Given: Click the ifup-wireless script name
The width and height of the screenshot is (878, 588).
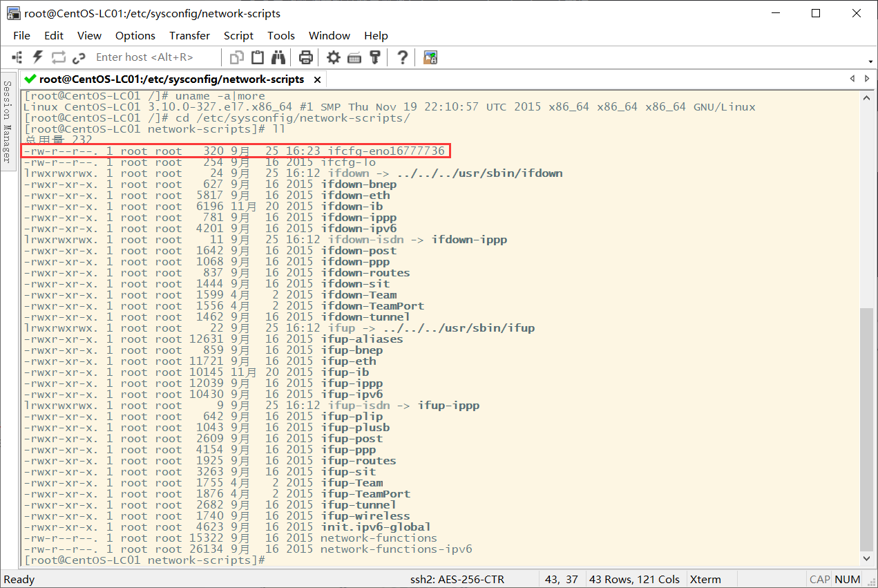Looking at the screenshot, I should [365, 516].
